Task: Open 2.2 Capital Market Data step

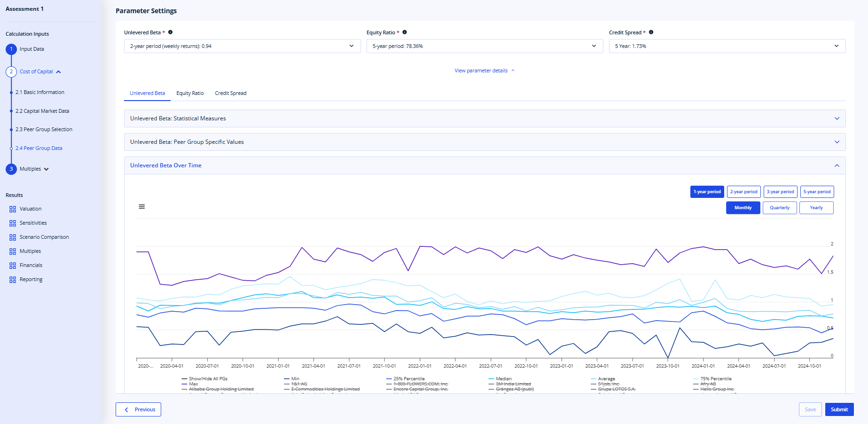Action: tap(42, 111)
